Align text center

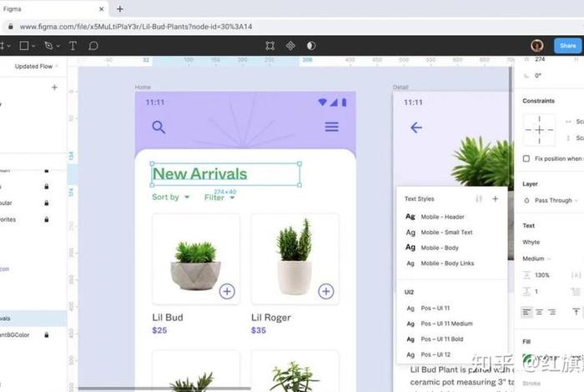coord(539,312)
